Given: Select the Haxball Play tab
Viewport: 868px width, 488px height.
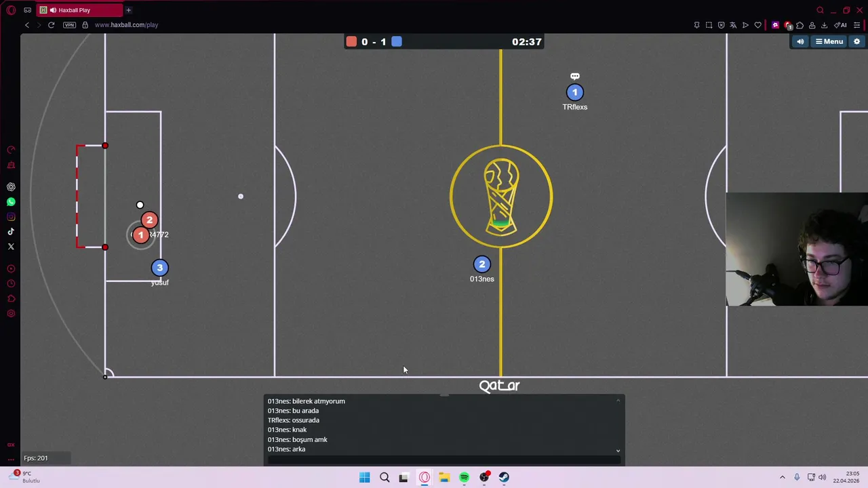Looking at the screenshot, I should pyautogui.click(x=78, y=10).
